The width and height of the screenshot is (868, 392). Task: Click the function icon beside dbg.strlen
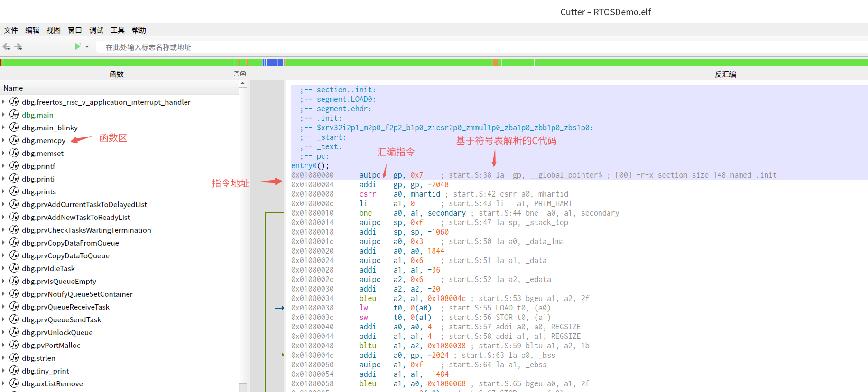[x=15, y=358]
